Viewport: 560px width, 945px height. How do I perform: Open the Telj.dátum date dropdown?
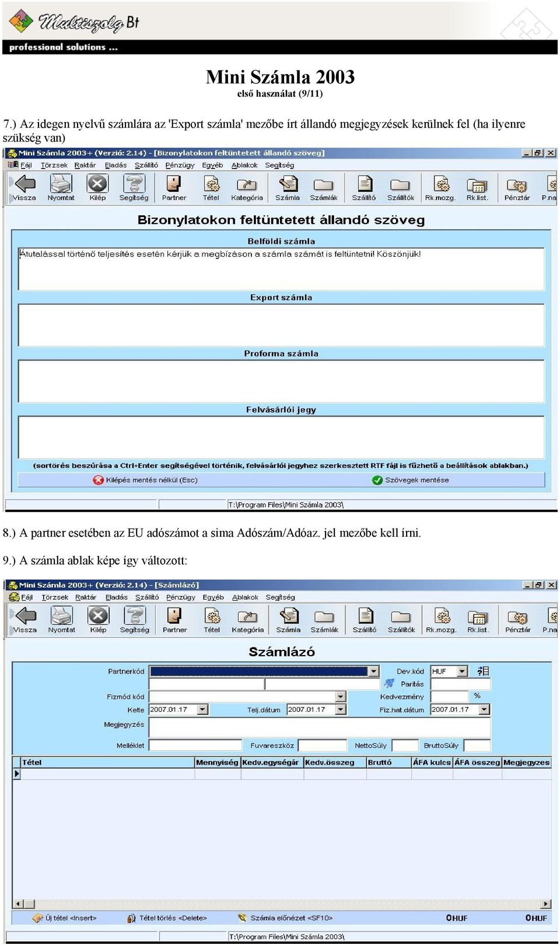[341, 709]
